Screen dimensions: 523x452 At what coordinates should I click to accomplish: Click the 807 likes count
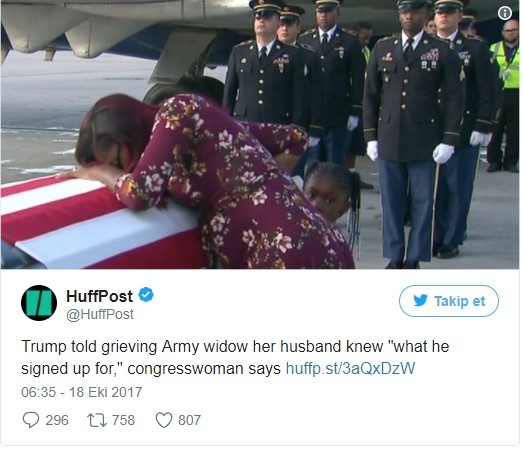pyautogui.click(x=189, y=420)
